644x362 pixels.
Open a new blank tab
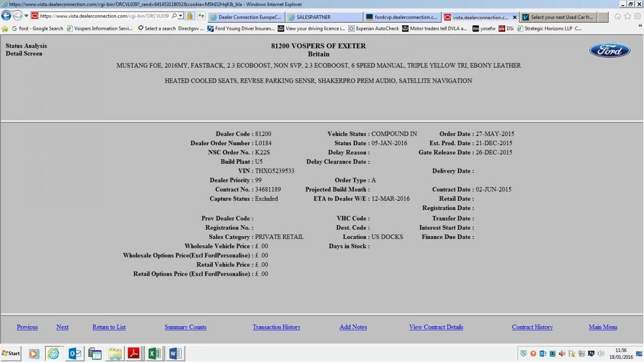pos(603,17)
